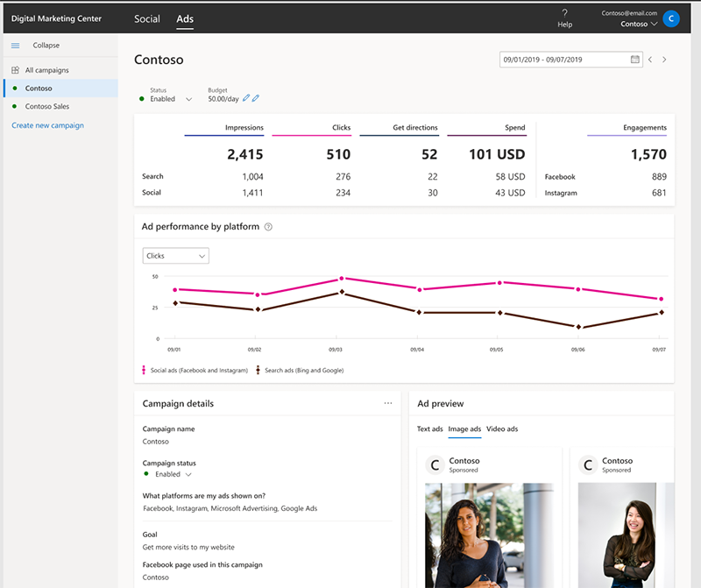This screenshot has height=588, width=701.
Task: Click the date range input field
Action: click(x=571, y=60)
